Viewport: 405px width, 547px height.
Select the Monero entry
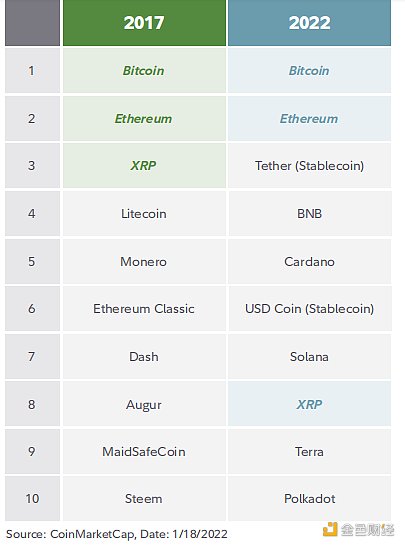pos(144,261)
